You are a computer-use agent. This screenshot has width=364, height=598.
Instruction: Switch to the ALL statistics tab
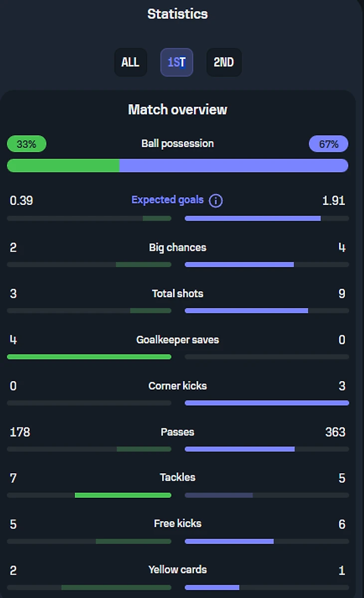click(130, 62)
